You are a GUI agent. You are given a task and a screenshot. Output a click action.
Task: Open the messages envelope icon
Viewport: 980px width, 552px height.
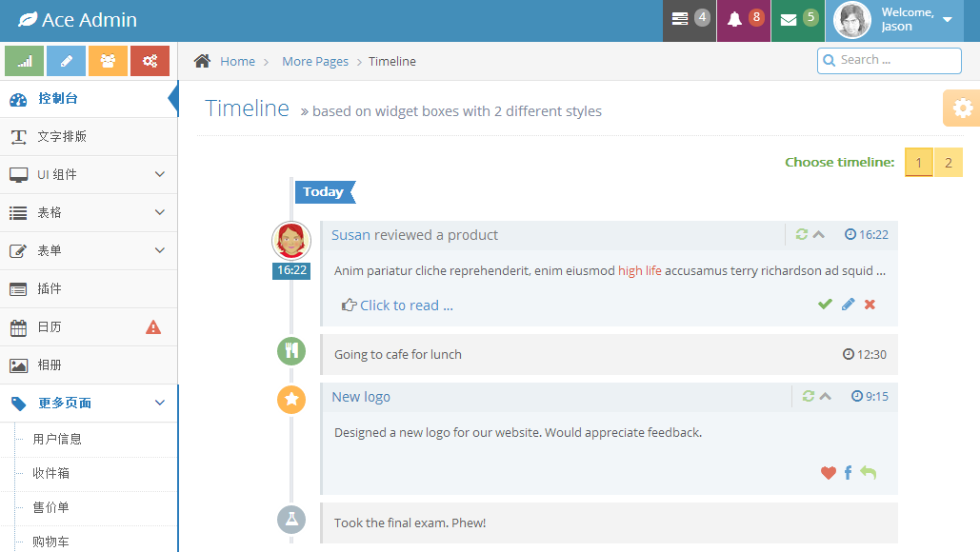[x=797, y=20]
